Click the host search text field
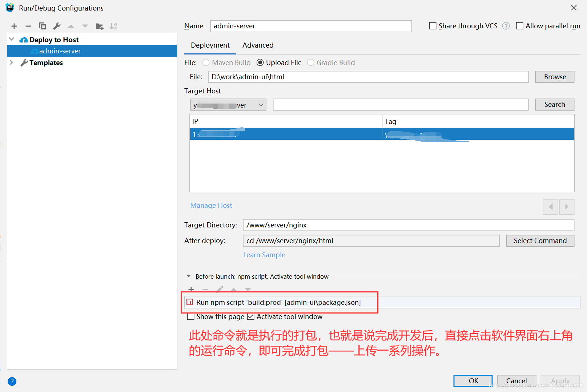Viewport: 587px width, 392px height. pyautogui.click(x=401, y=105)
